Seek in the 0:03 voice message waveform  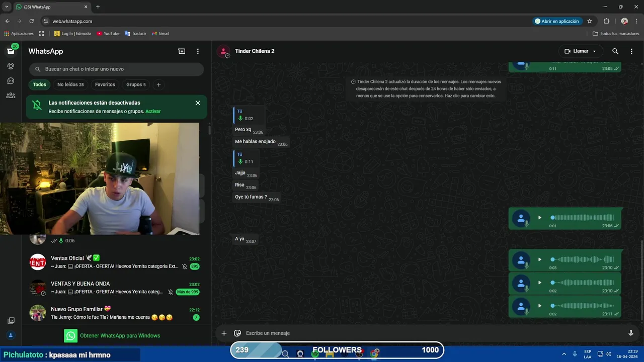583,259
